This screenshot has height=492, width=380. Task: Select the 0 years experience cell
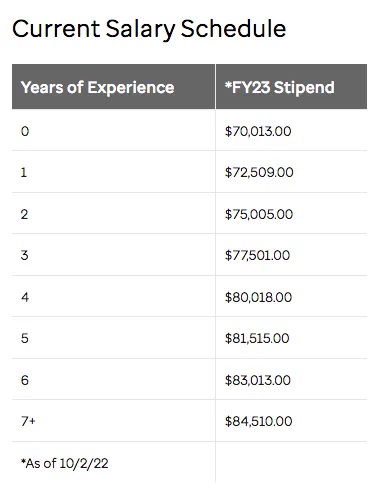[114, 130]
